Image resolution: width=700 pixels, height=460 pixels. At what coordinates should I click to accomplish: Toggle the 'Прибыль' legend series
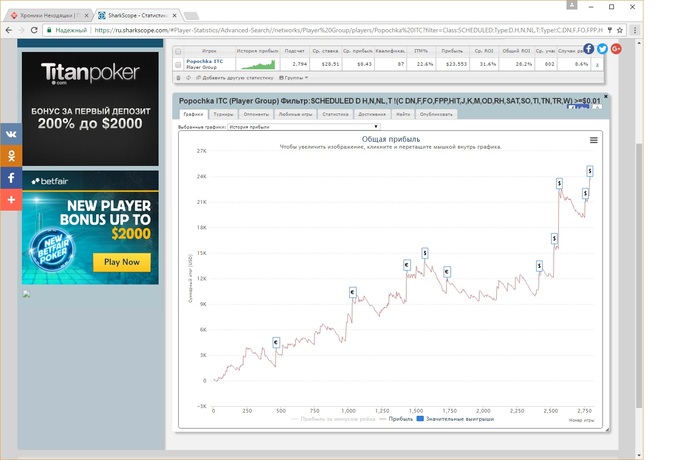(396, 419)
